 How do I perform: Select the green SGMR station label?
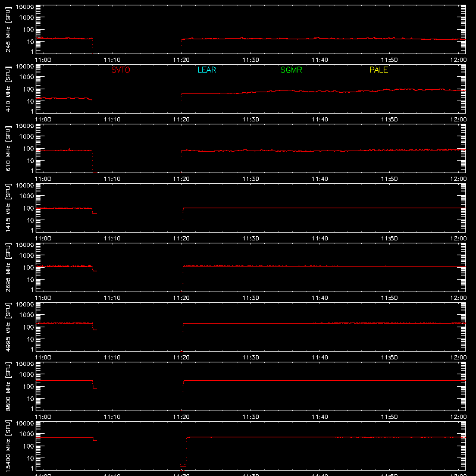pyautogui.click(x=291, y=70)
